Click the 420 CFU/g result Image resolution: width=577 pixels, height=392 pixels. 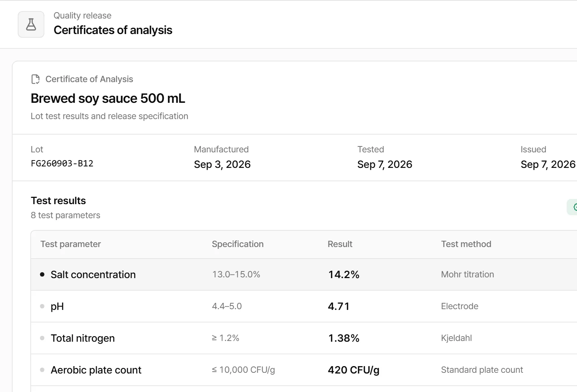[x=354, y=370]
